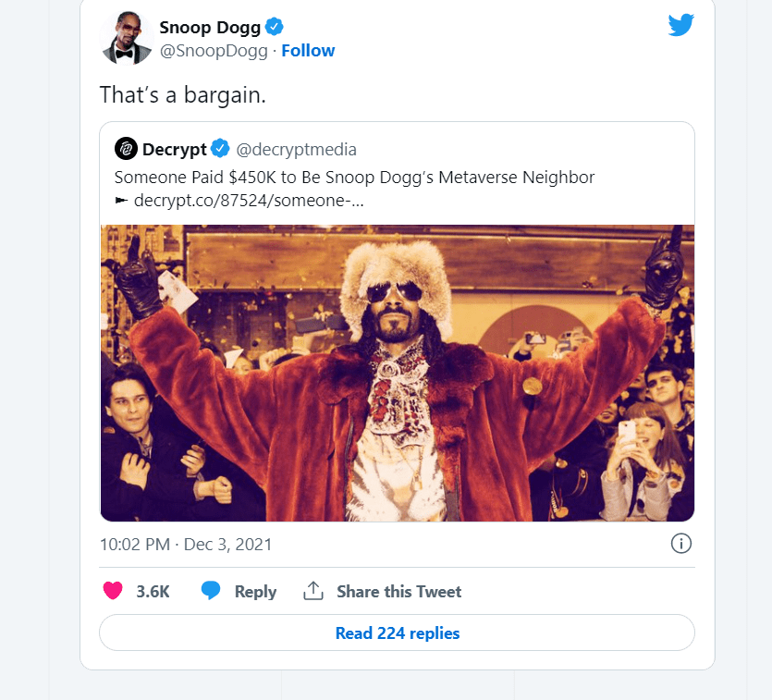The width and height of the screenshot is (772, 700).
Task: Click the heart like icon
Action: (113, 592)
